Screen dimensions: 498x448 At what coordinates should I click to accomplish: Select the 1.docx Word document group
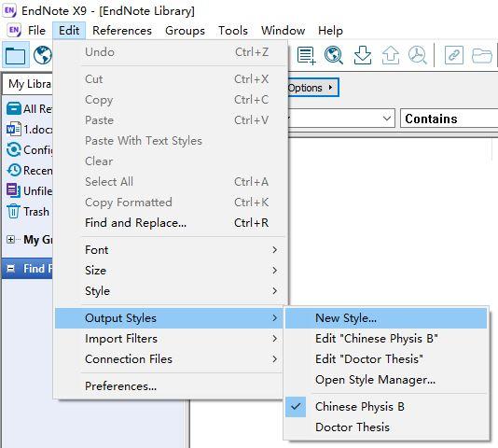point(30,130)
